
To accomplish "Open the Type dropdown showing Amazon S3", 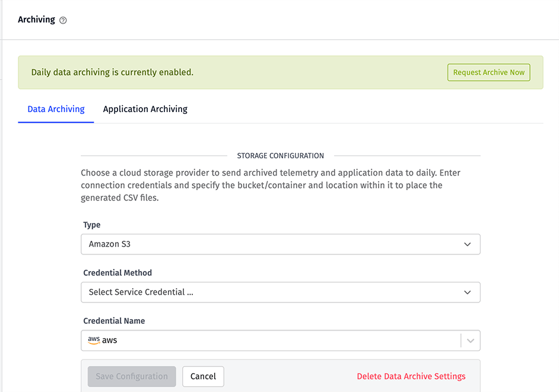I will (280, 244).
